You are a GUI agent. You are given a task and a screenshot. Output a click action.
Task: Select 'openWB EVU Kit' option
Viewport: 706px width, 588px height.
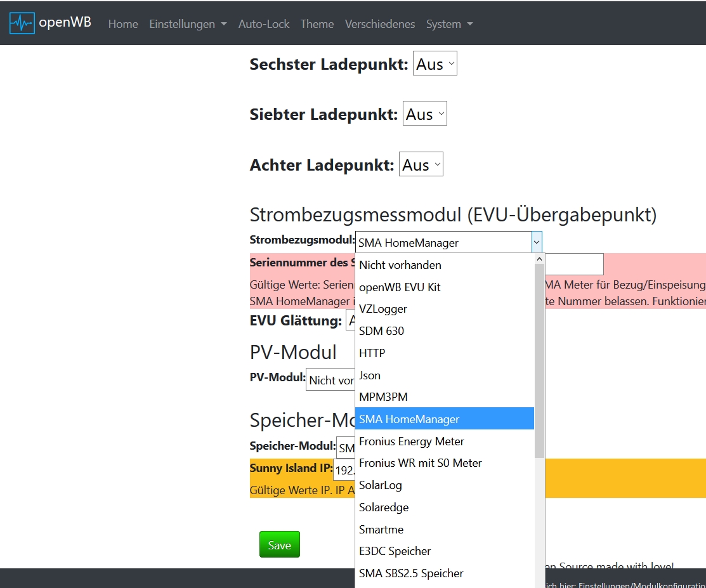(445, 287)
